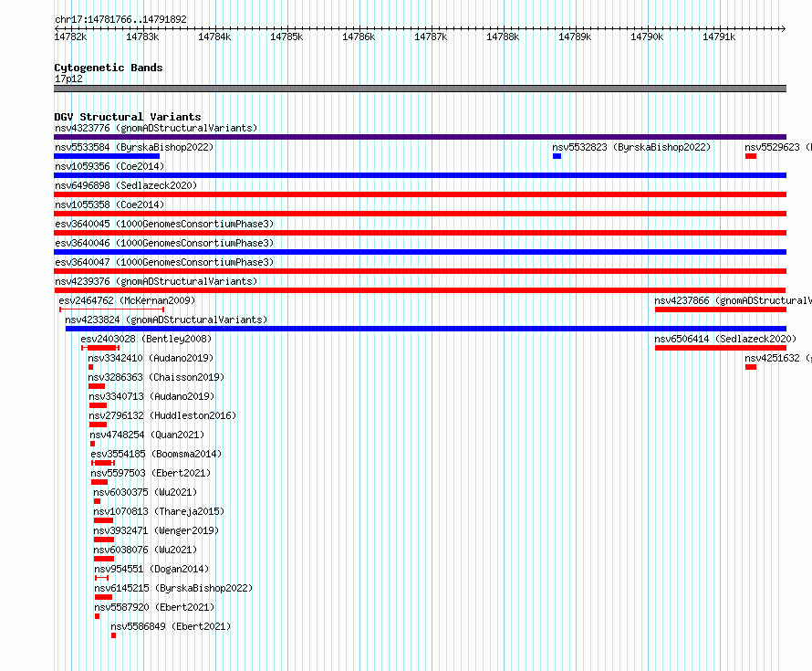Open the nsv5532823 ByrskaBishop2022 variant
Screen dimensions: 812x671
631,147
